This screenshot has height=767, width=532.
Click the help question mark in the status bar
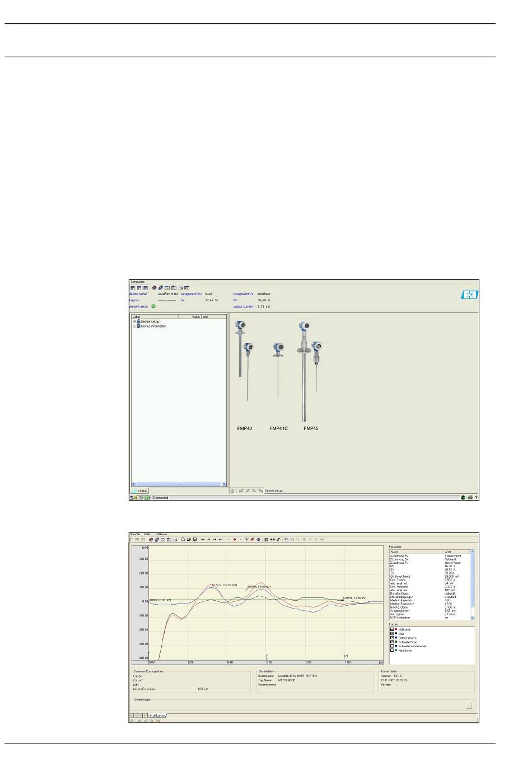point(477,497)
